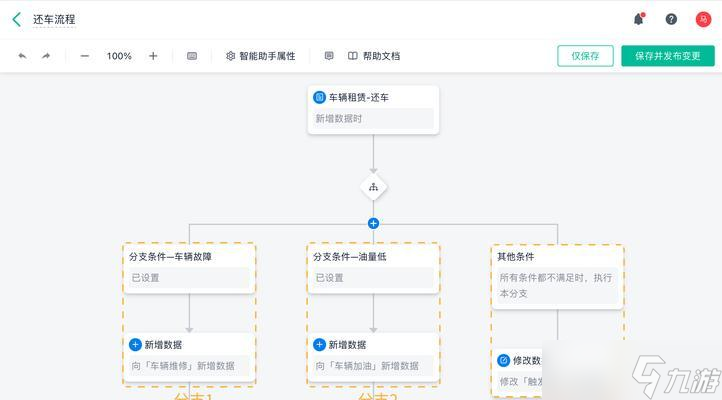Image resolution: width=722 pixels, height=400 pixels.
Task: Open 帮助文档 help documentation
Action: pyautogui.click(x=373, y=56)
